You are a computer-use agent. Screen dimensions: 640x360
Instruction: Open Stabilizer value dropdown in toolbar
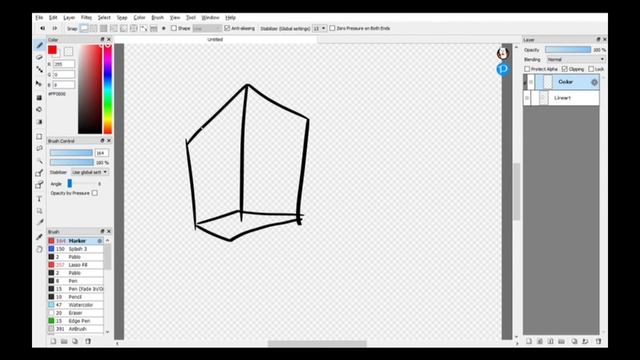pyautogui.click(x=319, y=28)
